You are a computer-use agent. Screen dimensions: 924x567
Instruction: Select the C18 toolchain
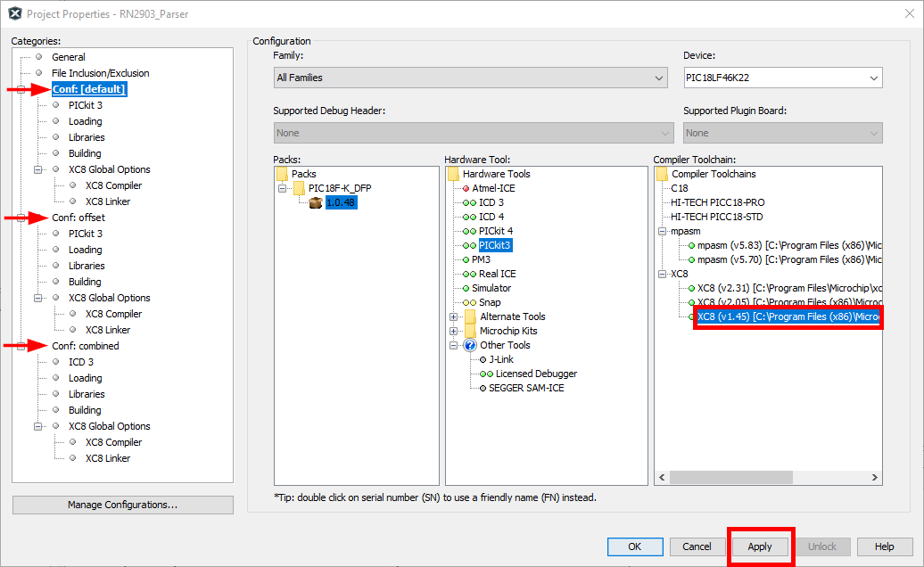680,188
